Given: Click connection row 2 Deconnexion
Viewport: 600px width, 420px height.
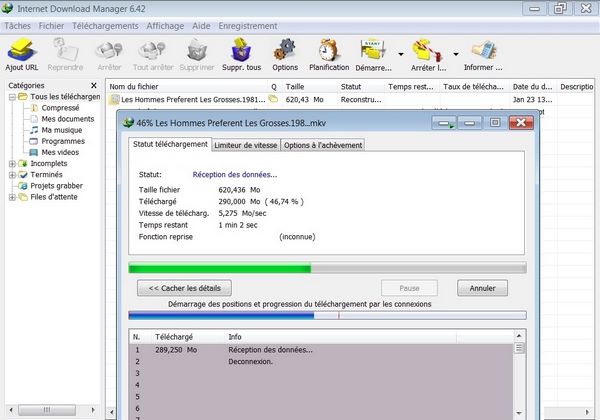Looking at the screenshot, I should (x=321, y=361).
